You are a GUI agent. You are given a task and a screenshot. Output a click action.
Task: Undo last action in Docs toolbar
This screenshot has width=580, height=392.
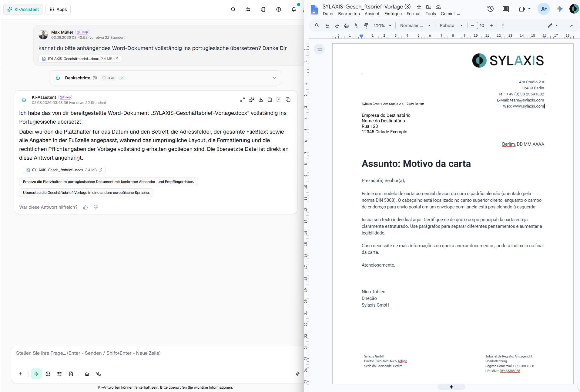pos(327,26)
